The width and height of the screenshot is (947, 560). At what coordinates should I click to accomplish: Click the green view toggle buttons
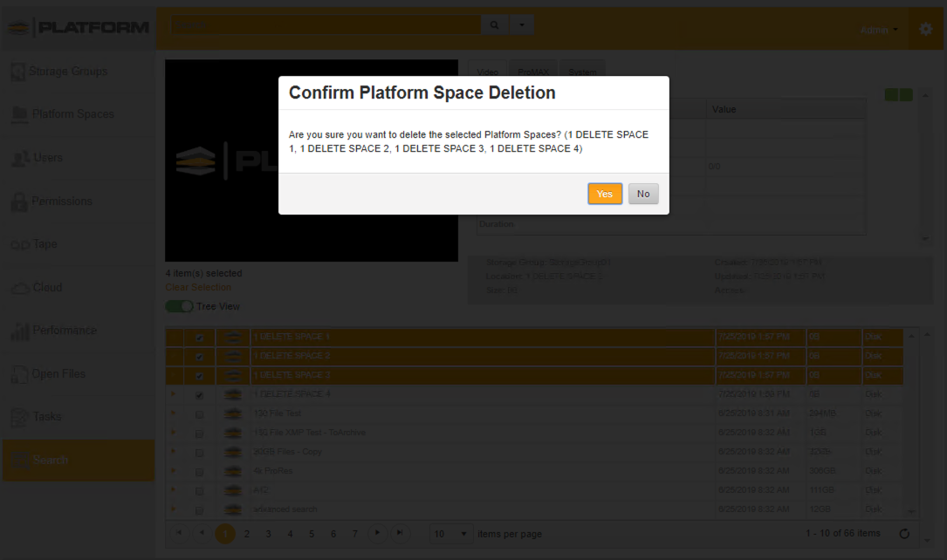(899, 95)
